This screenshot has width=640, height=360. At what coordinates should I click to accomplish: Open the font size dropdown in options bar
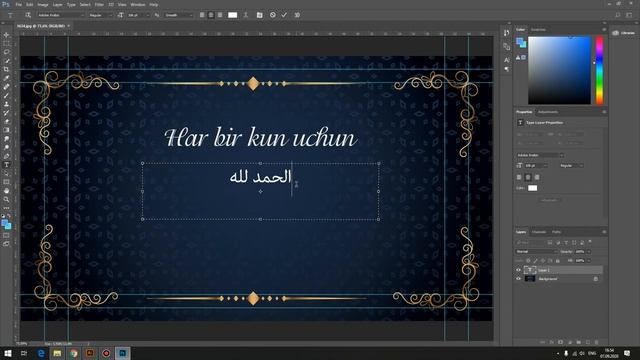pyautogui.click(x=139, y=15)
